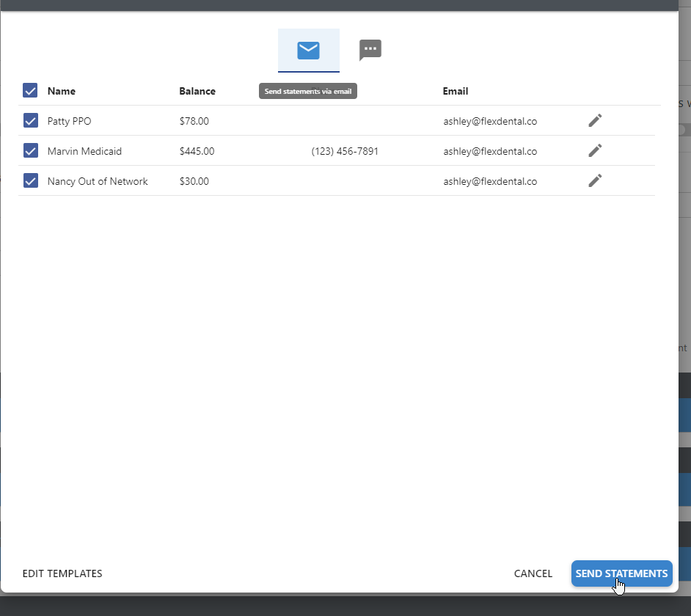Image resolution: width=691 pixels, height=616 pixels.
Task: Click the edit pencil for Nancy Out of Network
Action: click(x=595, y=180)
